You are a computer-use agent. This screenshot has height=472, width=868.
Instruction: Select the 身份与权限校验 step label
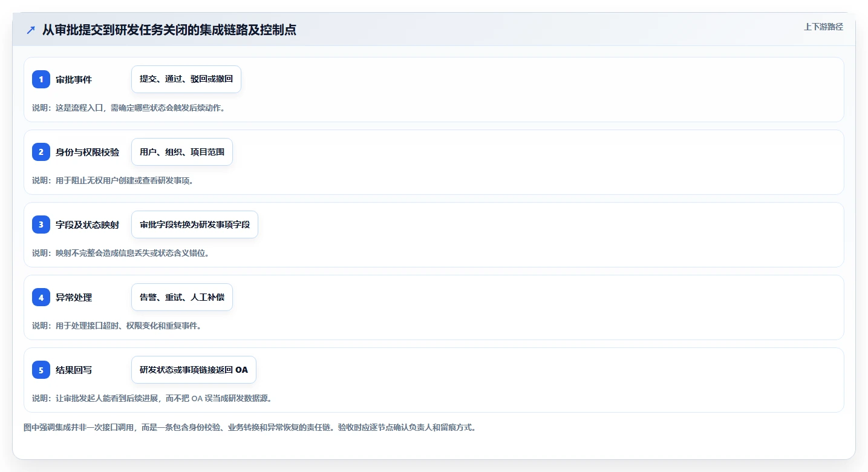[88, 152]
